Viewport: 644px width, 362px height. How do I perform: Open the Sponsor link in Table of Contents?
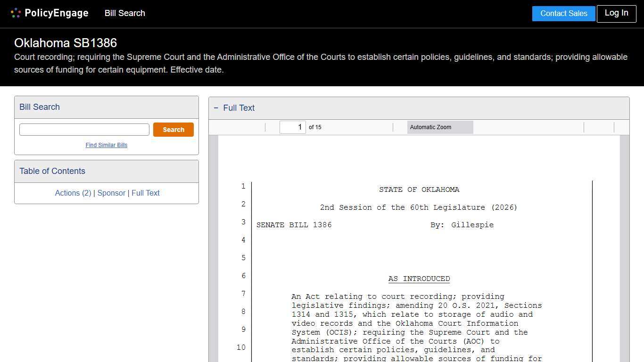111,193
